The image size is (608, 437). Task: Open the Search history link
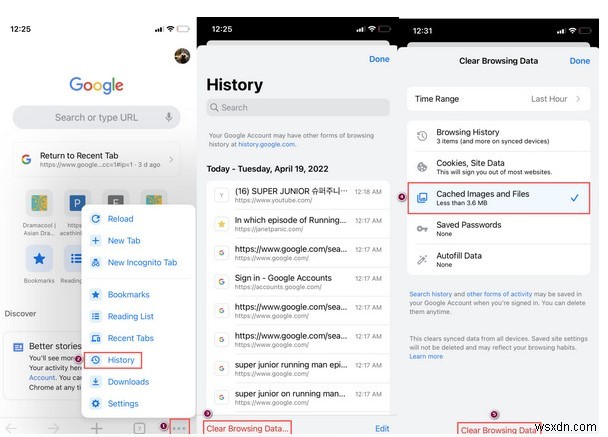point(430,294)
